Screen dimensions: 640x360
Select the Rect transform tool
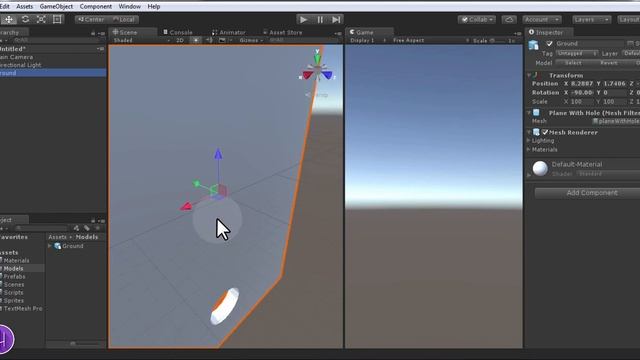pos(57,19)
